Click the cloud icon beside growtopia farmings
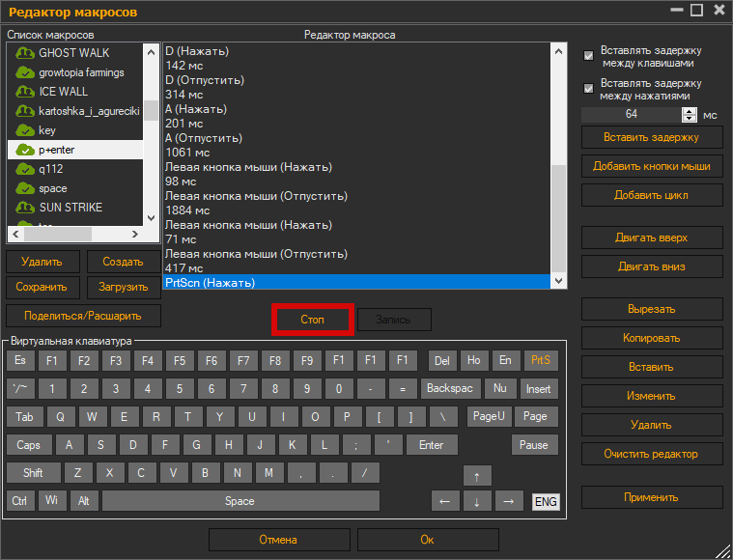The image size is (733, 560). click(25, 72)
